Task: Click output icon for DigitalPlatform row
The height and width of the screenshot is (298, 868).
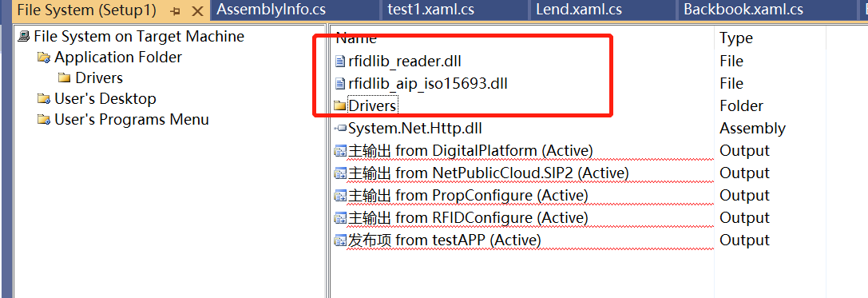Action: point(340,151)
